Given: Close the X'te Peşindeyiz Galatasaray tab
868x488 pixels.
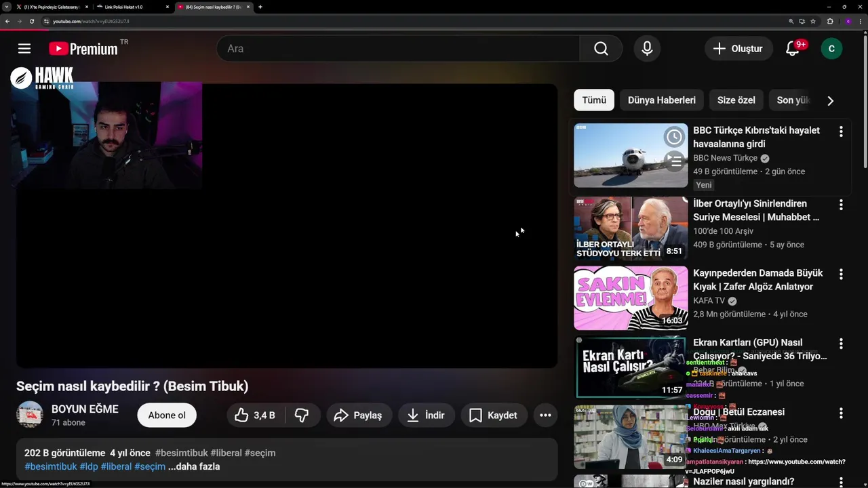Looking at the screenshot, I should tap(87, 7).
